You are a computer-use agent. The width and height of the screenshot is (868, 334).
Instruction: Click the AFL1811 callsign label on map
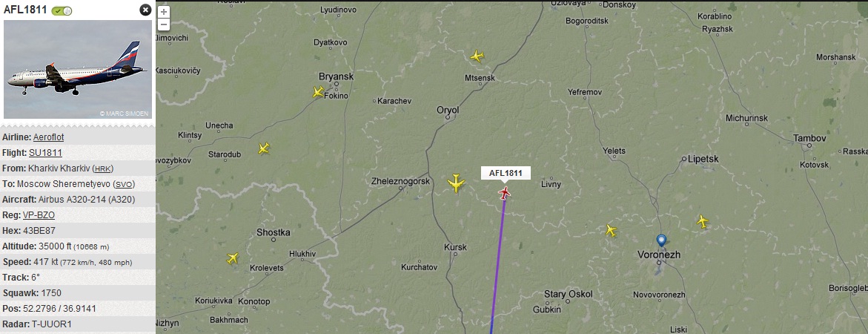[506, 174]
